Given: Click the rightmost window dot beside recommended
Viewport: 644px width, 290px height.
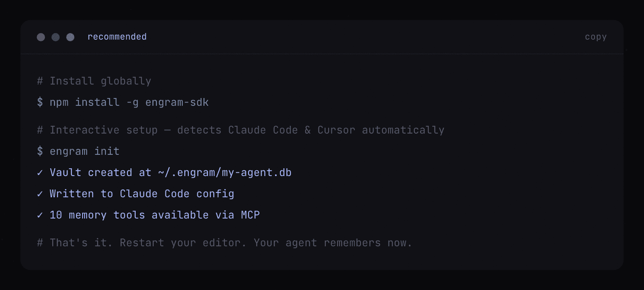Looking at the screenshot, I should point(70,37).
